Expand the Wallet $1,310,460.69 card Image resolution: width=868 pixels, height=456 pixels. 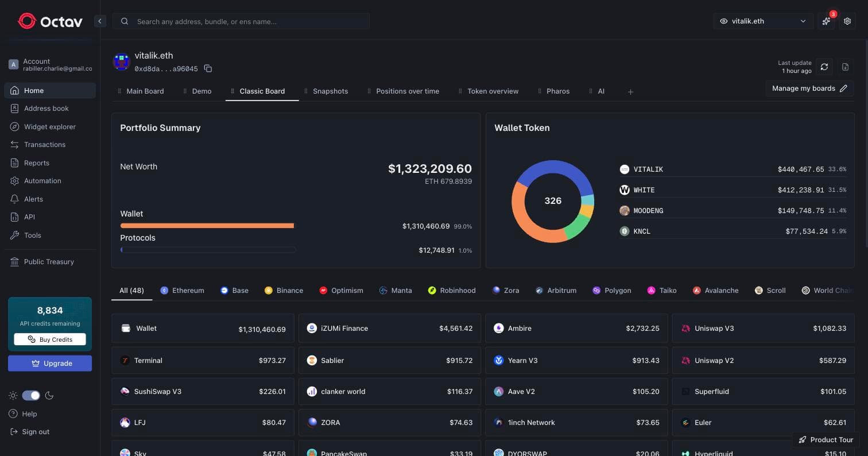[x=203, y=329]
